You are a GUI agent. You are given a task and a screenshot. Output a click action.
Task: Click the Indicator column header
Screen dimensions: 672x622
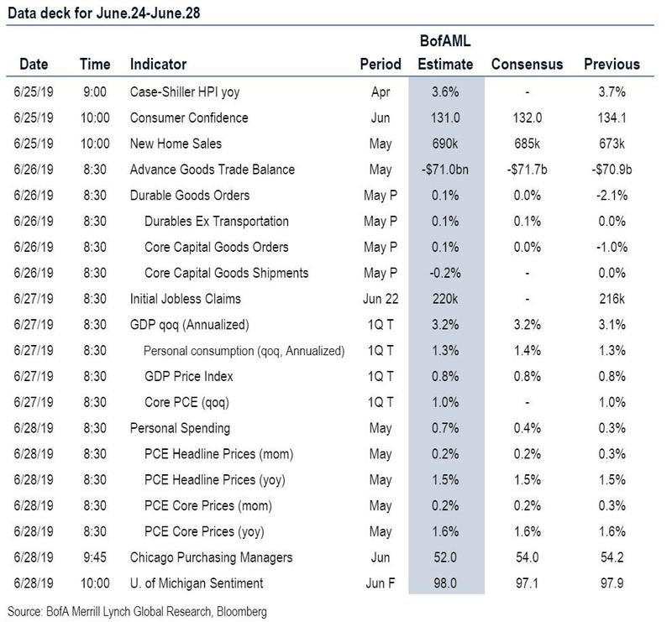158,65
